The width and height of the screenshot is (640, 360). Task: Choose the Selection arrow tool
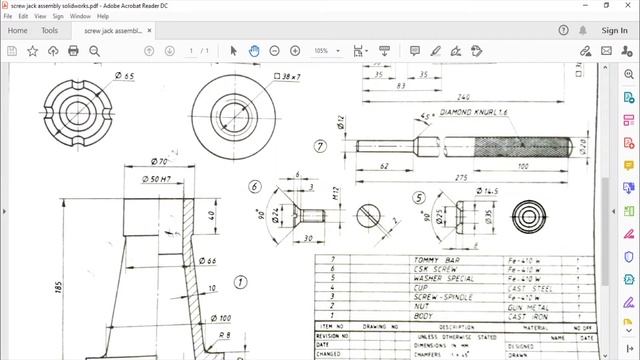point(233,51)
